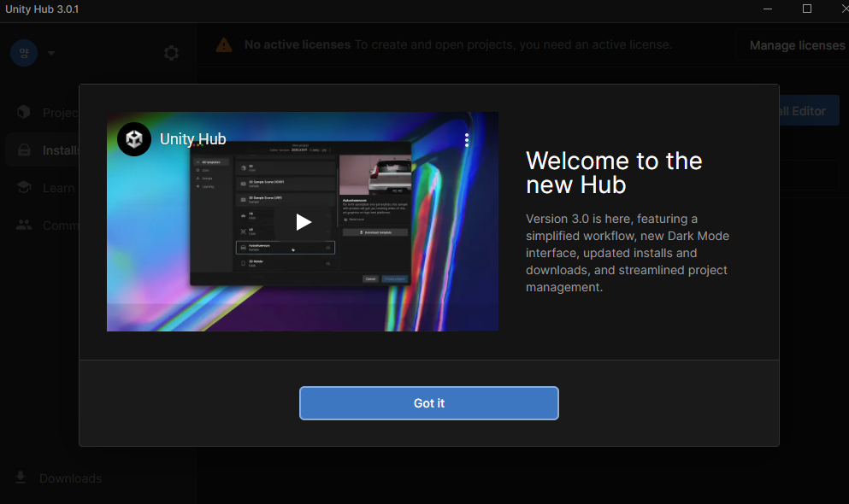This screenshot has height=504, width=849.
Task: Click the user account avatar
Action: [x=24, y=53]
